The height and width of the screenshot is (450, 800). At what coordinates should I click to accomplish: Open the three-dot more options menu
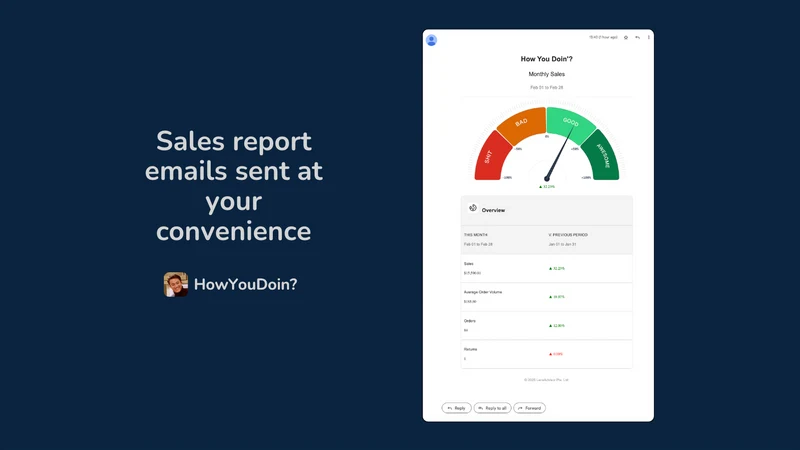tap(648, 37)
